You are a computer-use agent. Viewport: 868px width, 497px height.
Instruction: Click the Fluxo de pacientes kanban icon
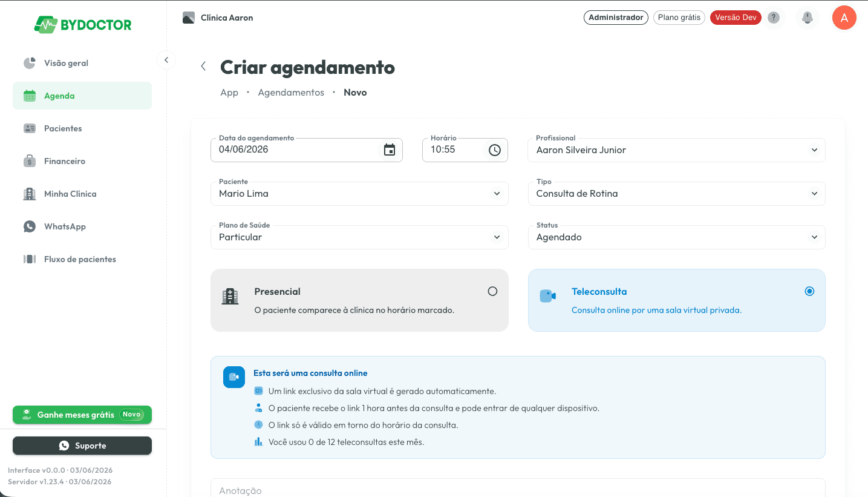pos(30,259)
